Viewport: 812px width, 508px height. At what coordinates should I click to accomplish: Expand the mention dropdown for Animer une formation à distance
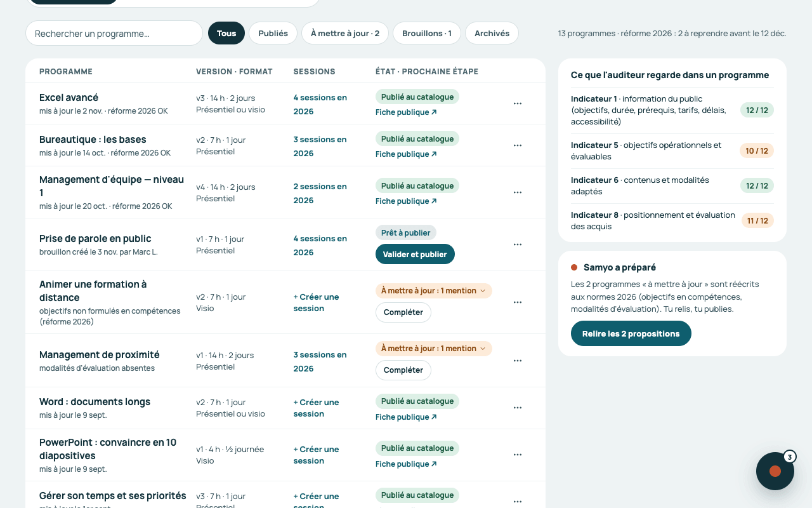point(434,291)
